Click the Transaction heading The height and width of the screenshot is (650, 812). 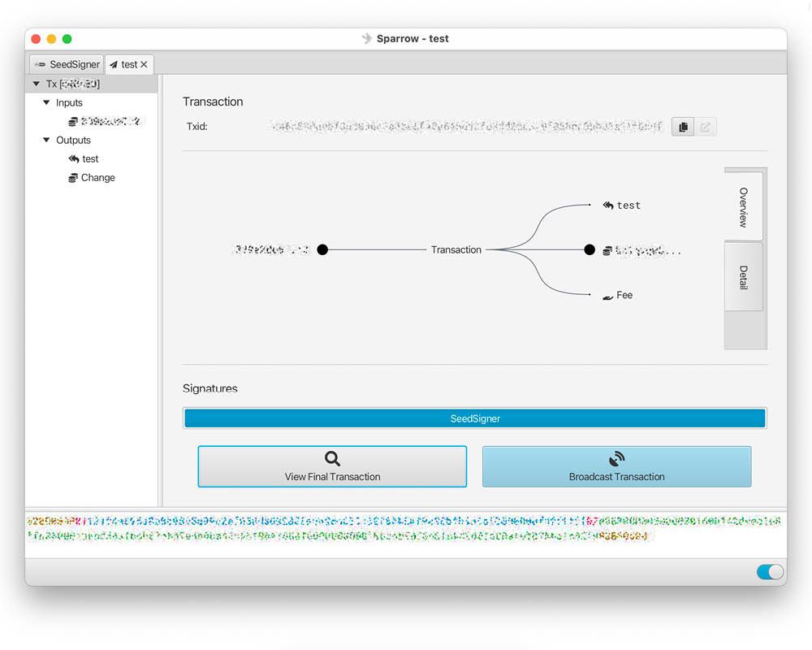212,102
